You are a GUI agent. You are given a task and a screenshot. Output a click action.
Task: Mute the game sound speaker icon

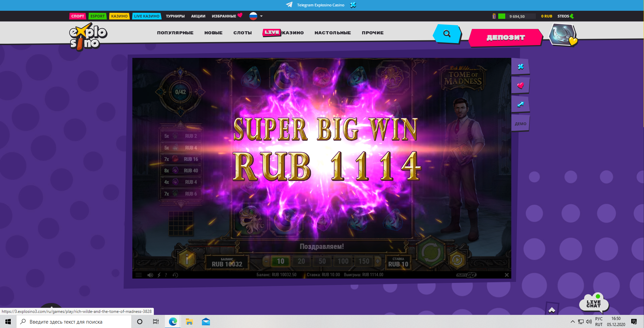point(150,275)
